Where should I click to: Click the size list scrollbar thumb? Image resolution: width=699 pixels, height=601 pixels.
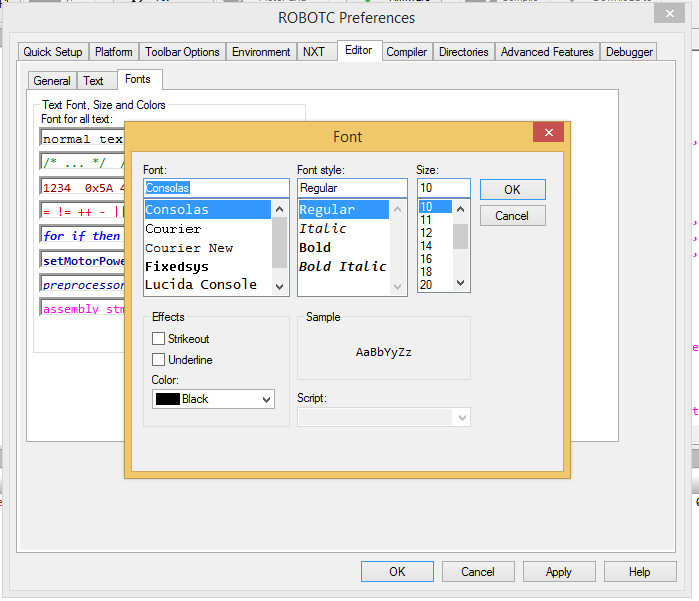pyautogui.click(x=461, y=236)
